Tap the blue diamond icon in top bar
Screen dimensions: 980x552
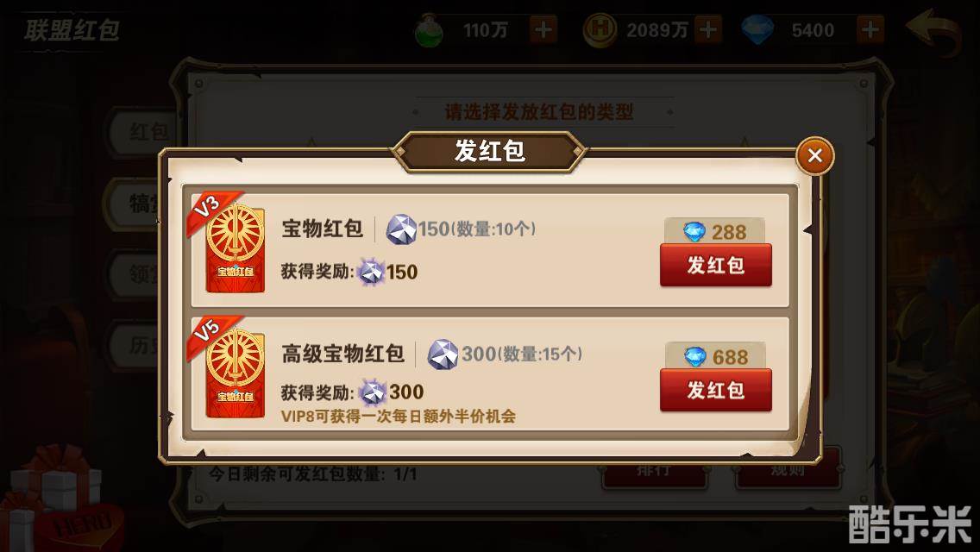(x=757, y=30)
